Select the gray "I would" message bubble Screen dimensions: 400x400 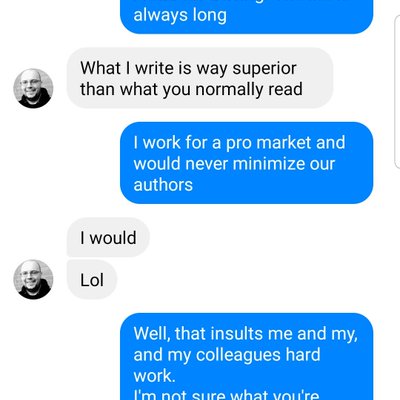(x=108, y=238)
